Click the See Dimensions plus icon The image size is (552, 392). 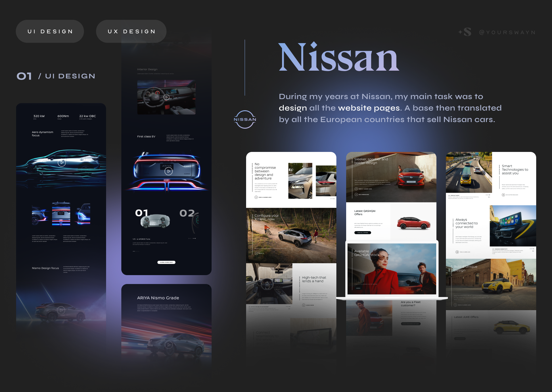356,194
